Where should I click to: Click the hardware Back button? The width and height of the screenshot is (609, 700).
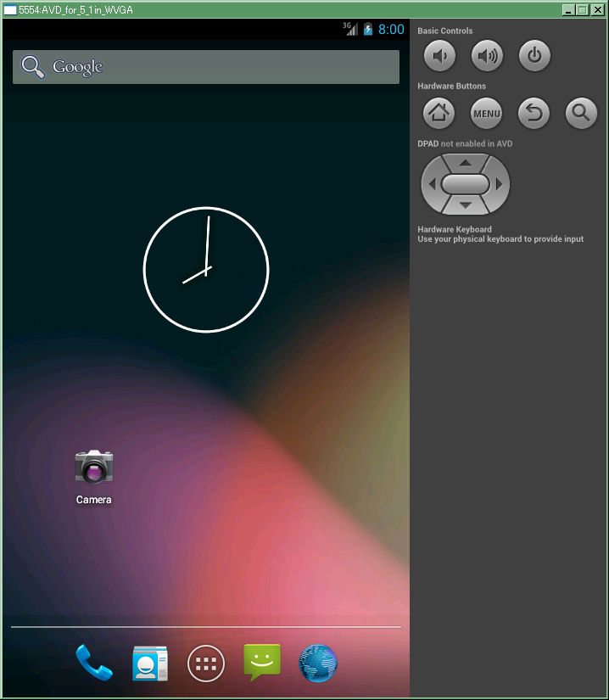[534, 114]
